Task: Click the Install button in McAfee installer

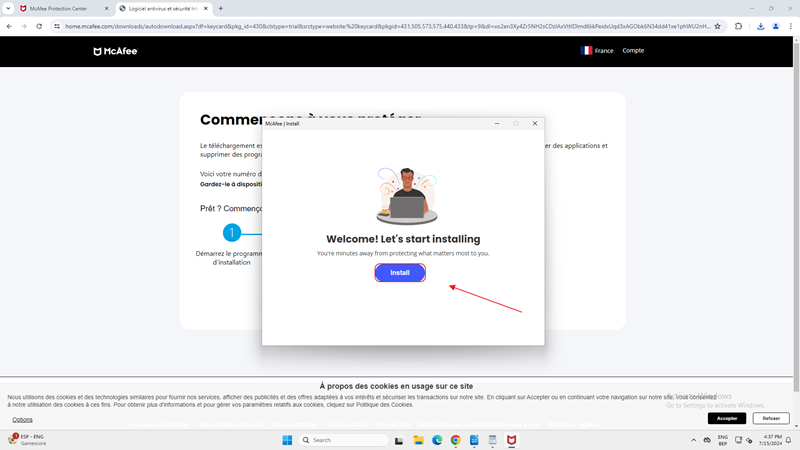Action: click(400, 272)
